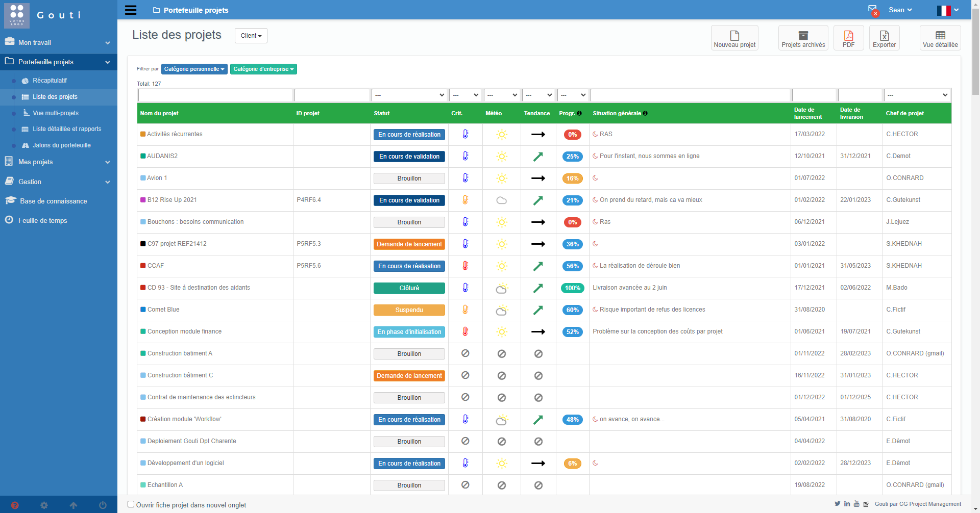
Task: Click the Exporter spreadsheet icon
Action: pyautogui.click(x=884, y=36)
